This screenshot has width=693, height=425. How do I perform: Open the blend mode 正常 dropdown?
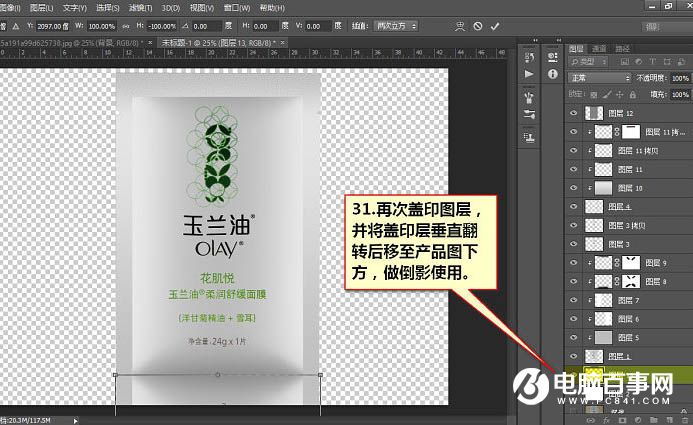pos(599,78)
